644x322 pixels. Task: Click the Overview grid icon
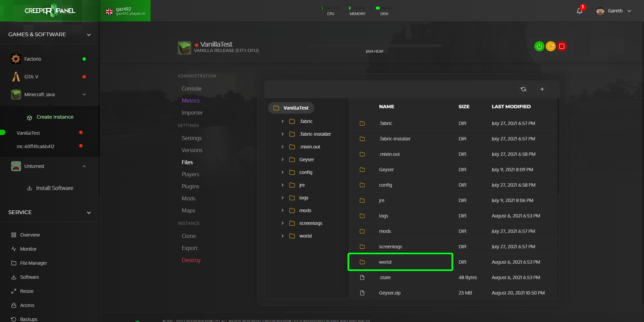(14, 235)
